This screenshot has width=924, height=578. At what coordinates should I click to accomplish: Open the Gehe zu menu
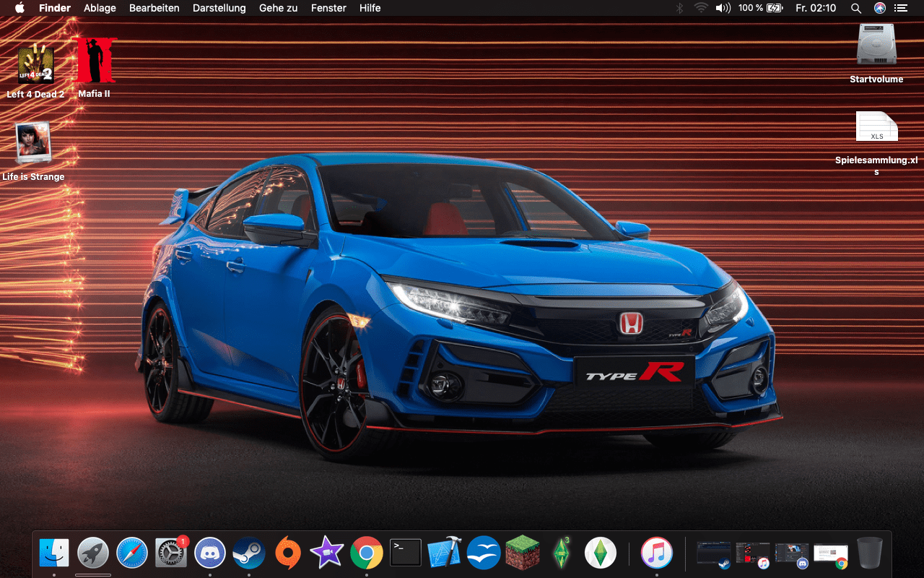(x=279, y=8)
